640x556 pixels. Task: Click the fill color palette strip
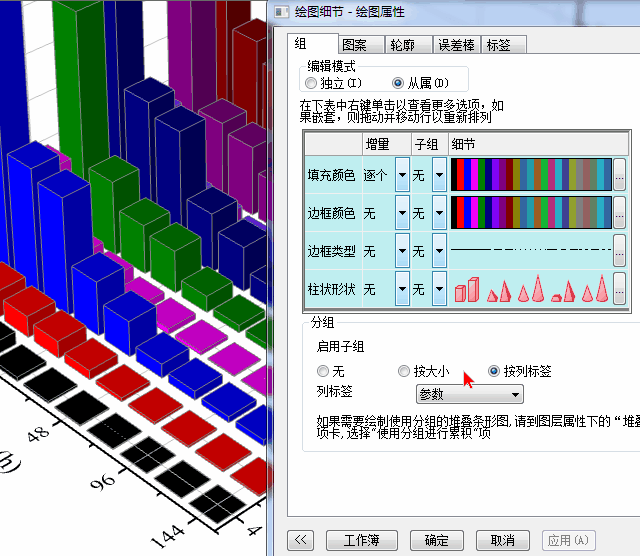click(x=531, y=175)
